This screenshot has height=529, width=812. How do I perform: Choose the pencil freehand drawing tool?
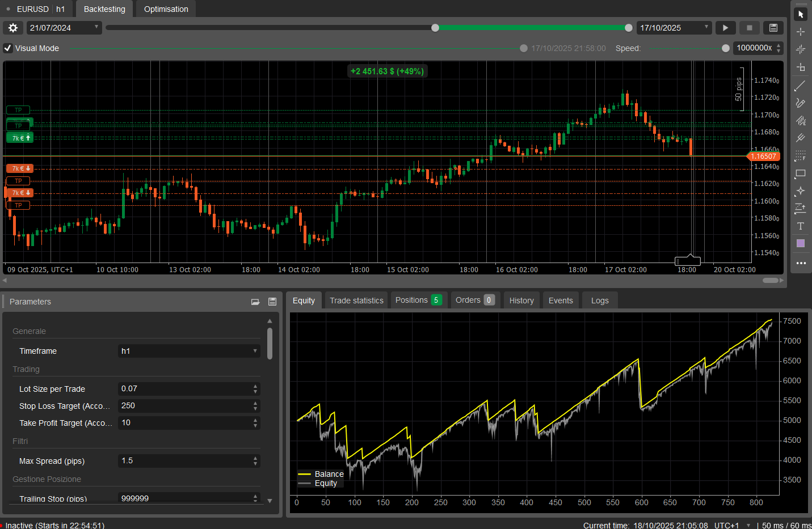coord(800,103)
